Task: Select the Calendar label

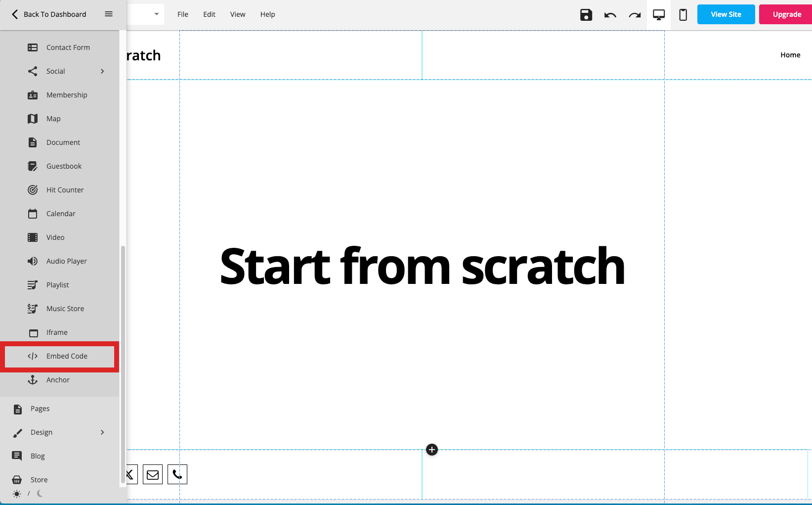Action: click(x=61, y=214)
